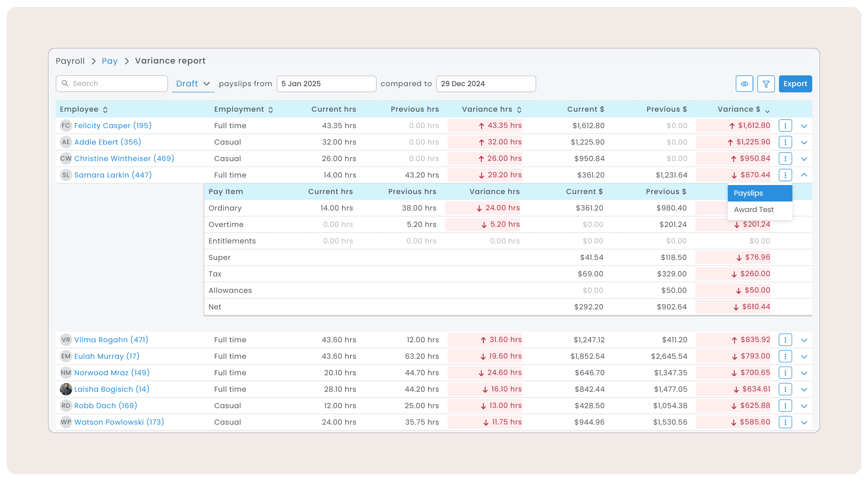Expand Addie Ebert row details

804,142
